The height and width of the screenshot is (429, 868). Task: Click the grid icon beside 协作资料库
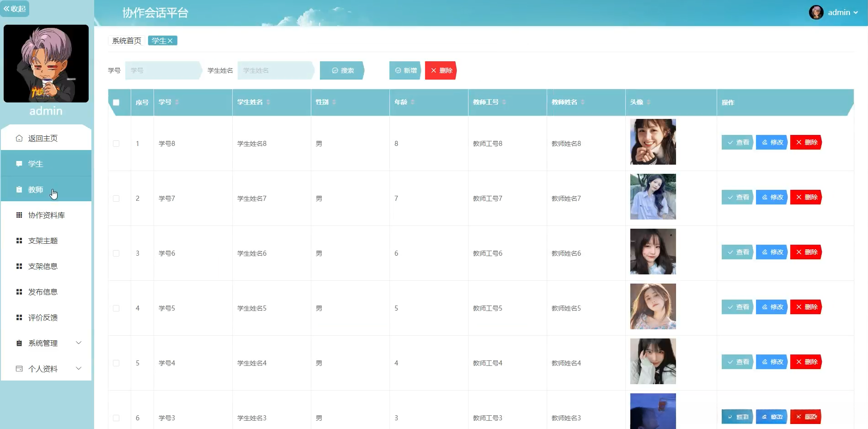click(19, 215)
